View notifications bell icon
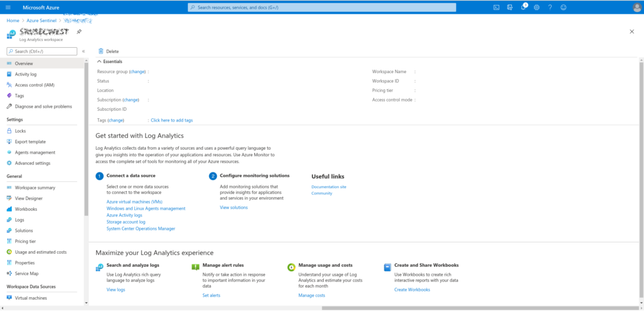This screenshot has height=311, width=644. pyautogui.click(x=523, y=8)
